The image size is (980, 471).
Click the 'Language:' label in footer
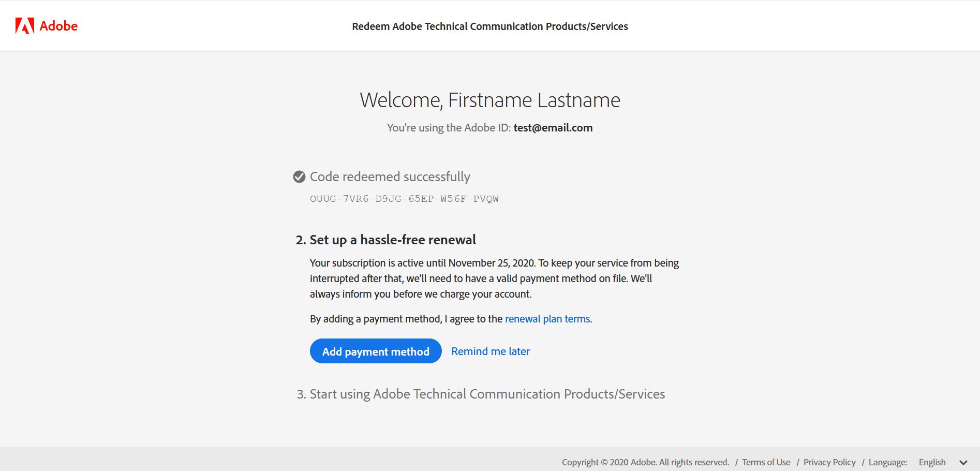click(x=888, y=462)
